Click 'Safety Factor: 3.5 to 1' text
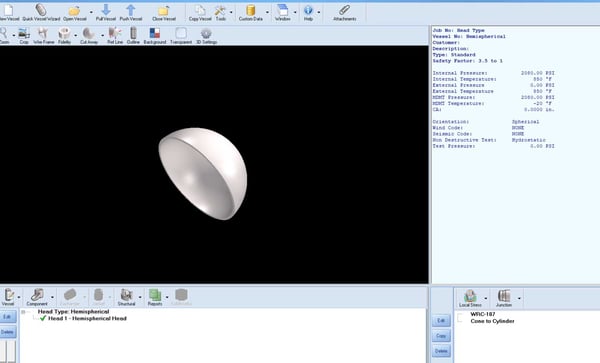Image resolution: width=600 pixels, height=363 pixels. [x=468, y=61]
